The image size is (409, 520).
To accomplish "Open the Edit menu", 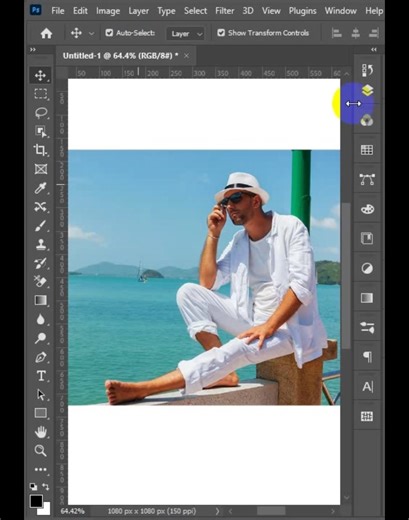I will coord(80,11).
